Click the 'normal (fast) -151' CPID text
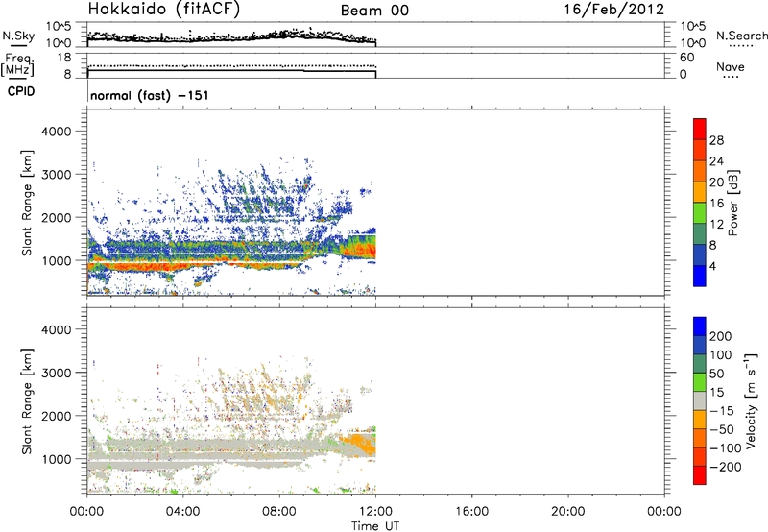The image size is (768, 532). (150, 95)
